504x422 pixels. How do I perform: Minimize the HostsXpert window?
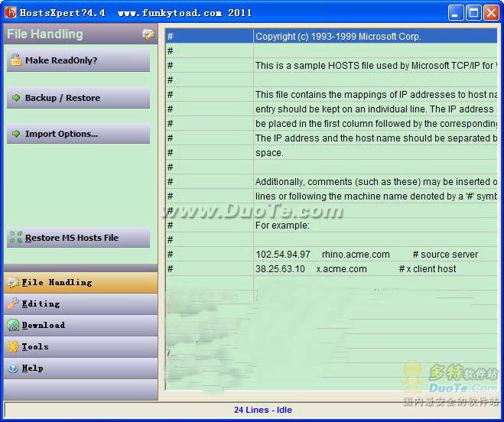pos(456,13)
